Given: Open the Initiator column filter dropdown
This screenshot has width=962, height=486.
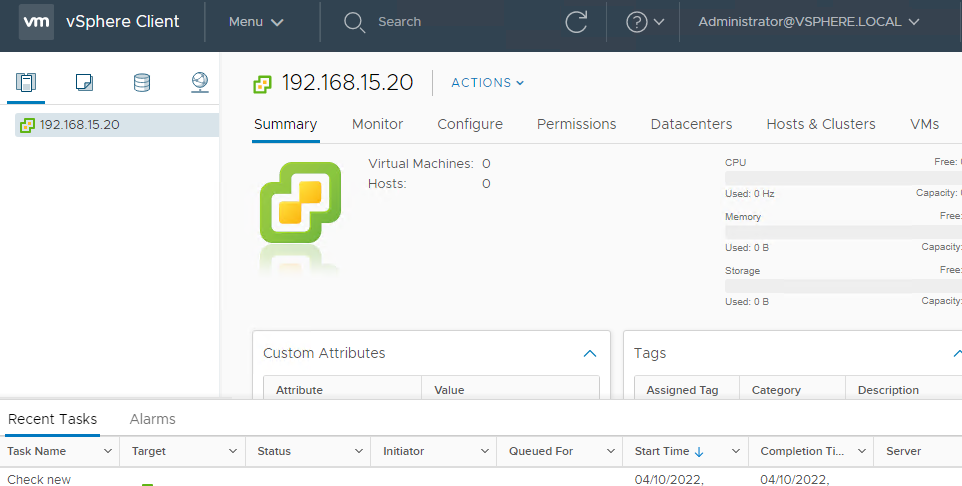Looking at the screenshot, I should coord(485,451).
